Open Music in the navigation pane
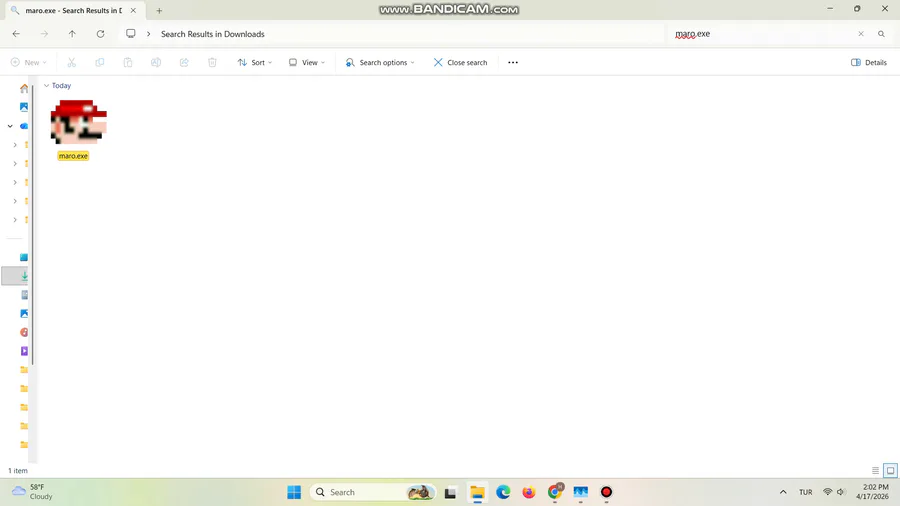The image size is (900, 506). point(24,332)
